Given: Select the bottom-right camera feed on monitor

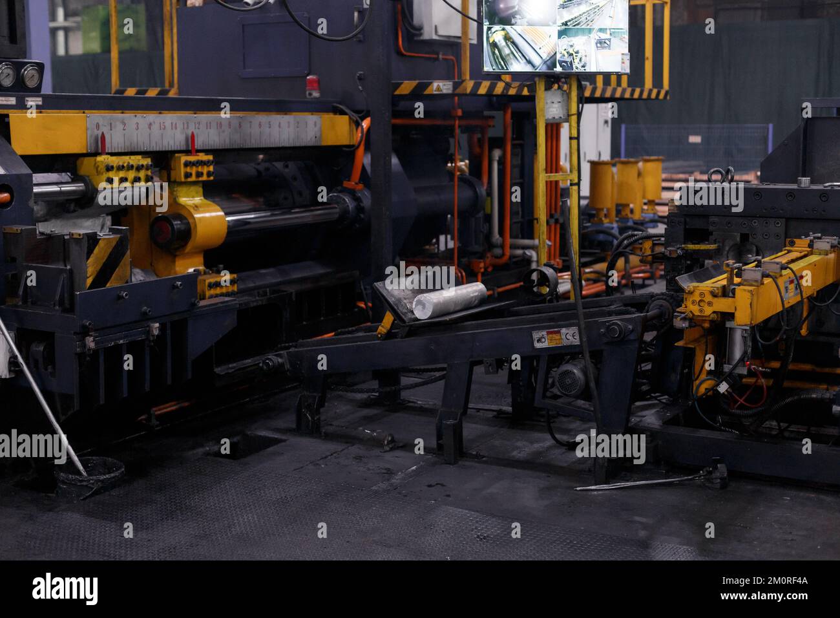Looking at the screenshot, I should (591, 48).
